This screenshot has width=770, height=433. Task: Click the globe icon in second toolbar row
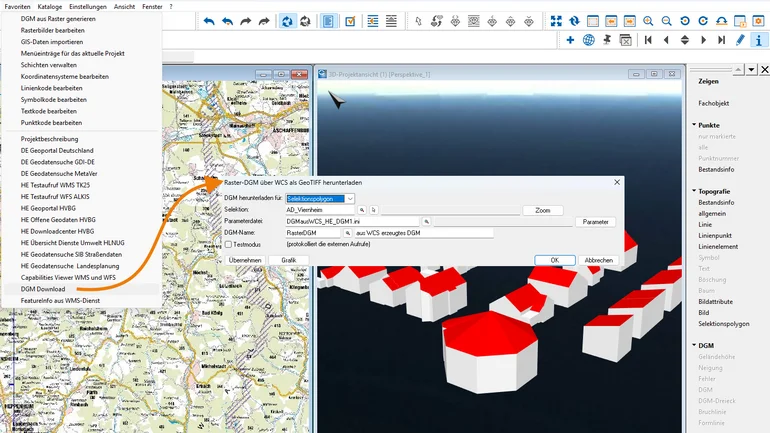[588, 40]
